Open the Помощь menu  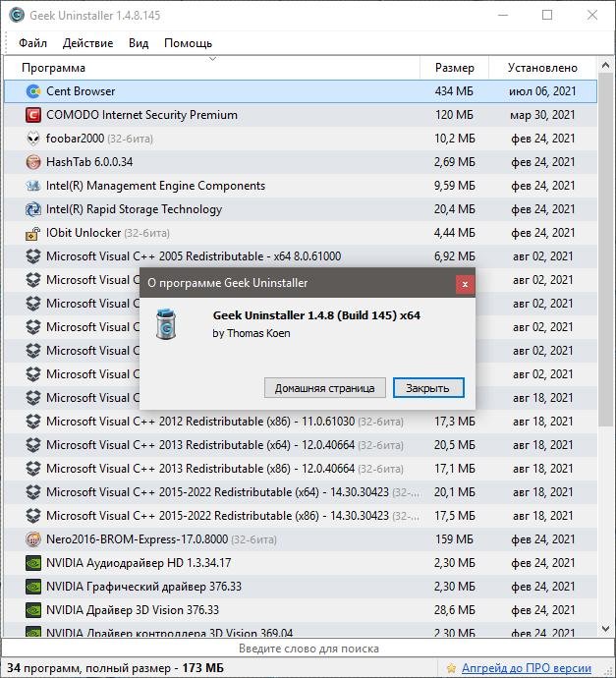coord(188,43)
